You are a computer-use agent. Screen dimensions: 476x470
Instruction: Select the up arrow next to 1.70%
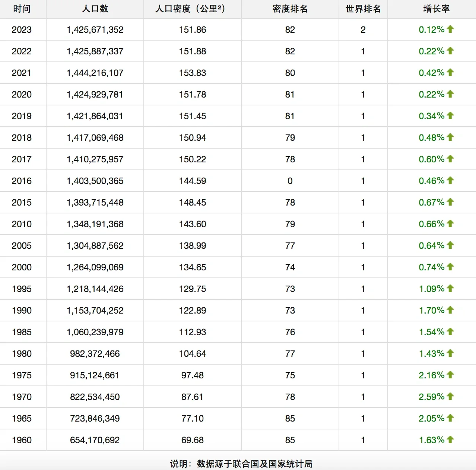(450, 310)
